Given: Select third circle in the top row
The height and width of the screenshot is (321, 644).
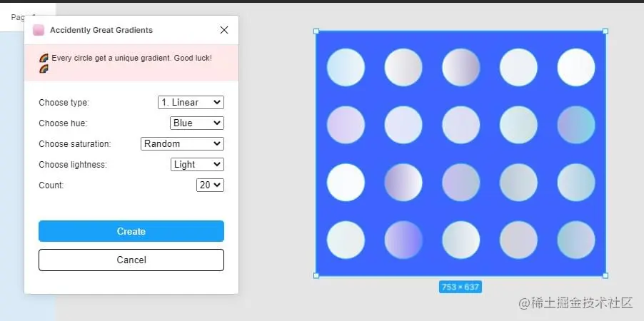Looking at the screenshot, I should pos(461,67).
